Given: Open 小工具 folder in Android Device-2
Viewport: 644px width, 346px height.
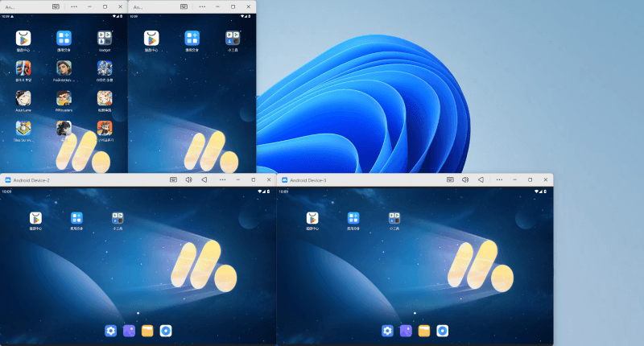Looking at the screenshot, I should point(118,218).
